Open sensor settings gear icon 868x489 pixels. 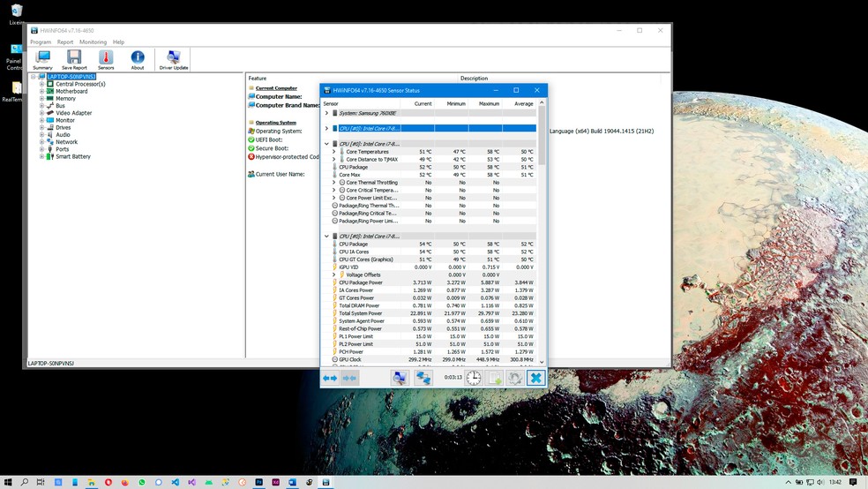pos(515,378)
